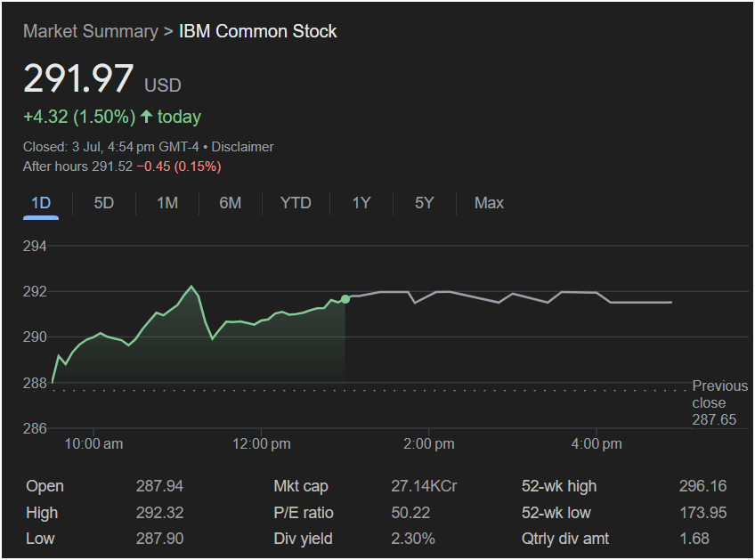Click the after hours price 291.52
Viewport: 755px width, 560px height.
point(112,166)
